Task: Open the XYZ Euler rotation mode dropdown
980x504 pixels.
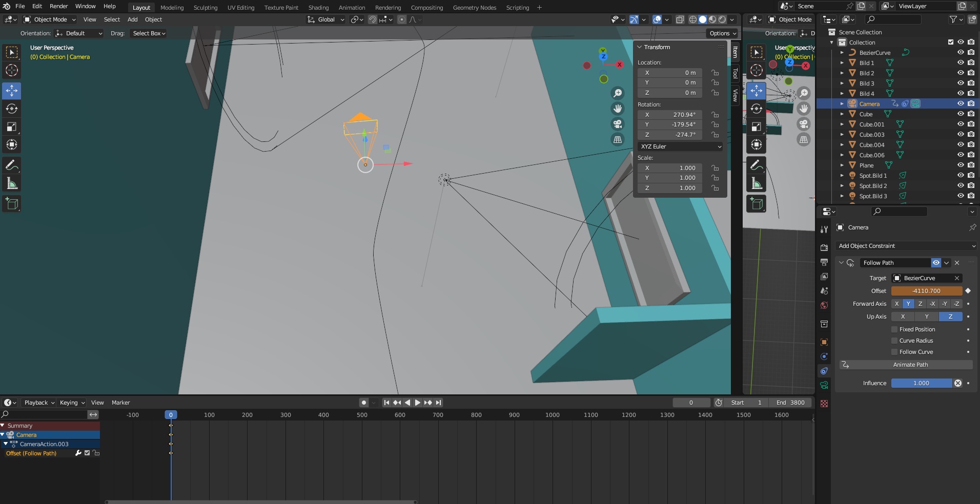Action: click(x=680, y=146)
